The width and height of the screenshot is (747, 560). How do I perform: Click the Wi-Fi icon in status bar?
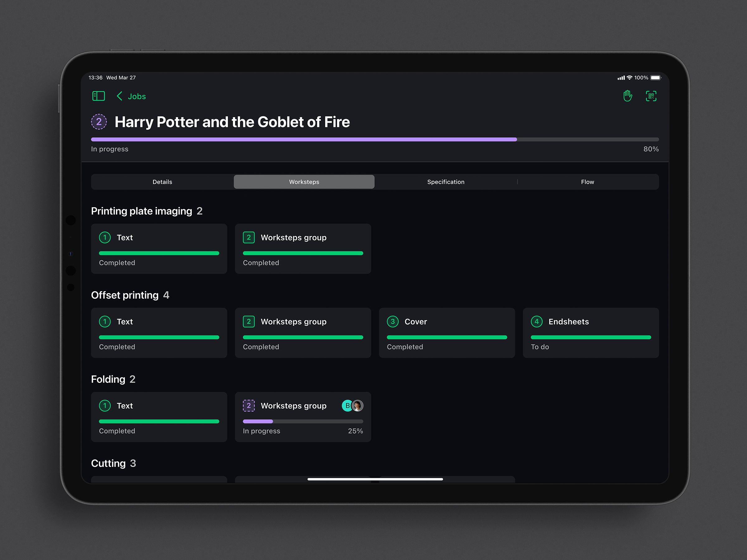(629, 78)
